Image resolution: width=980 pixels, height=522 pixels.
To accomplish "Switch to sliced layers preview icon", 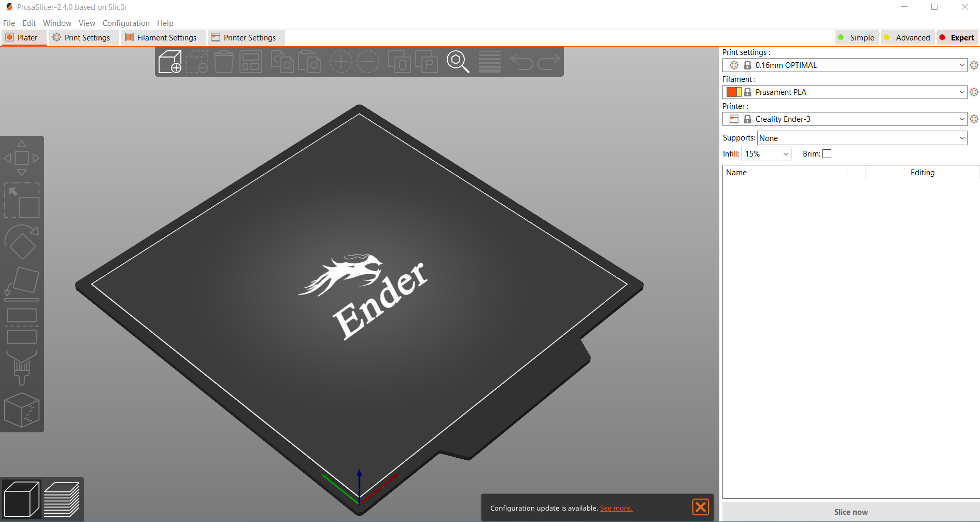I will point(62,499).
